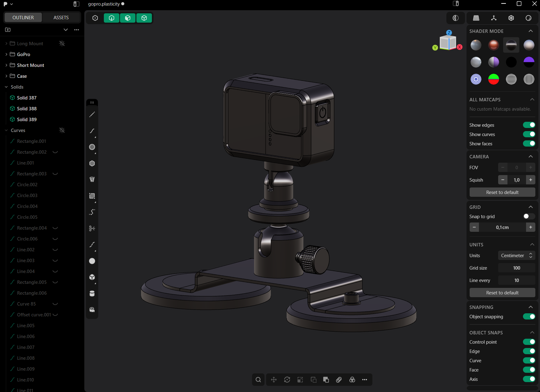
Task: Choose the Circle tool in left toolbar
Action: click(92, 147)
